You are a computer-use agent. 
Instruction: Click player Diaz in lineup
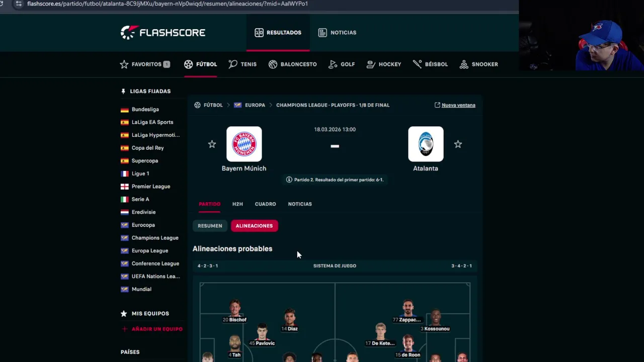(289, 320)
